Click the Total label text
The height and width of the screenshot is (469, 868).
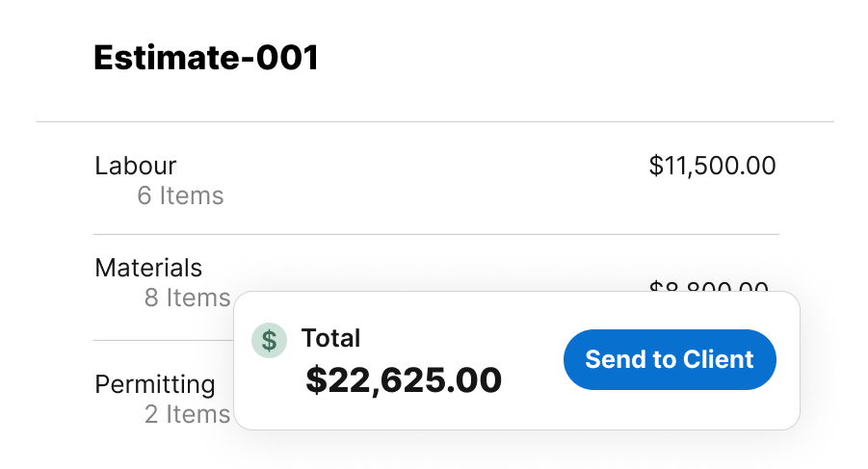point(330,338)
